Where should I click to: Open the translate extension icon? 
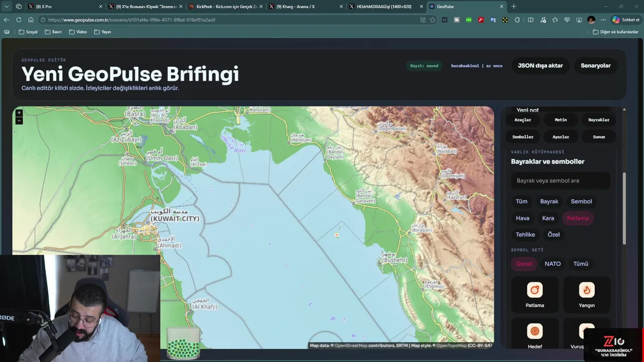coord(493,20)
